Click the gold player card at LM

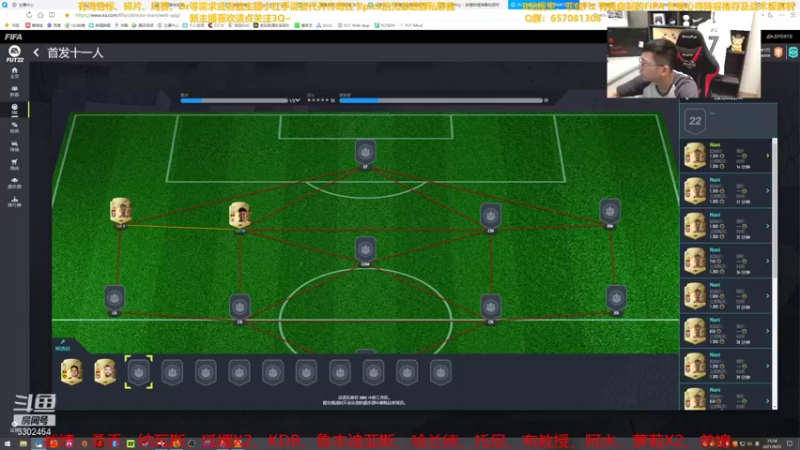click(x=120, y=211)
